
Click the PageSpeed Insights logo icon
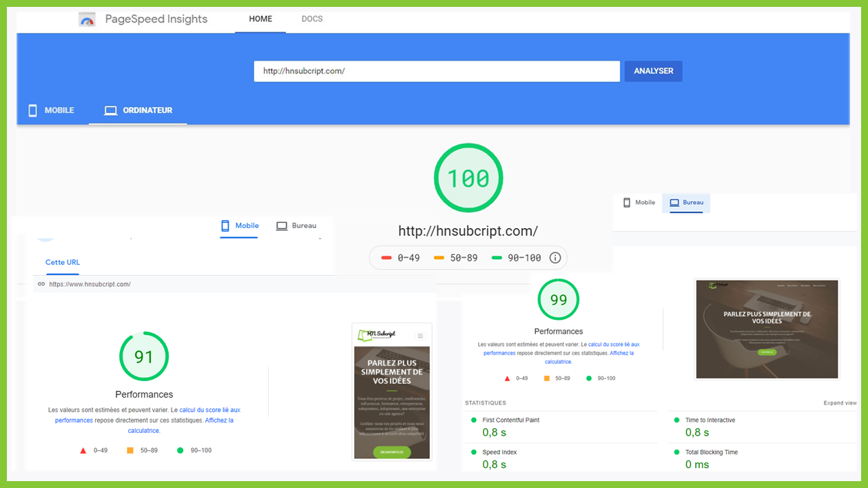[87, 19]
